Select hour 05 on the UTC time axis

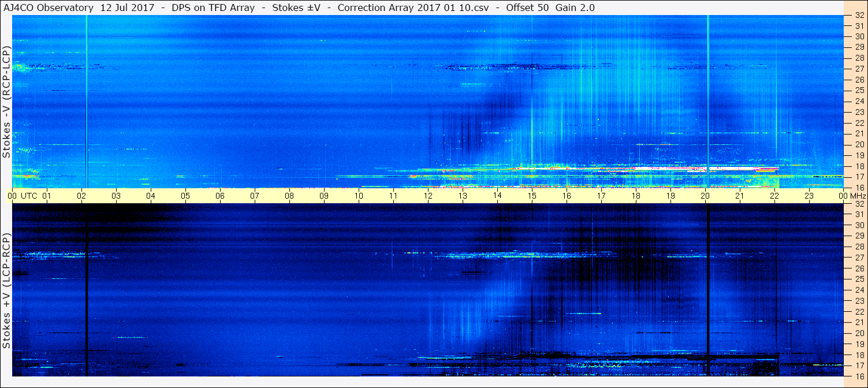pyautogui.click(x=185, y=196)
